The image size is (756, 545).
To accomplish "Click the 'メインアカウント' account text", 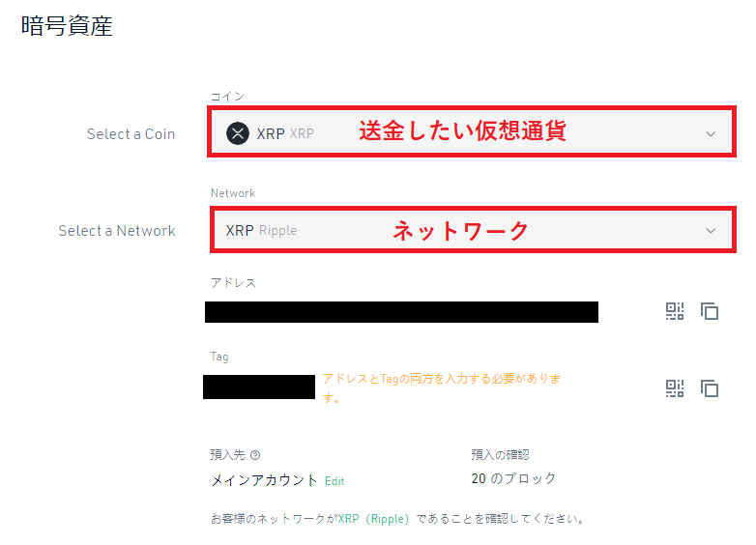I will [x=264, y=480].
